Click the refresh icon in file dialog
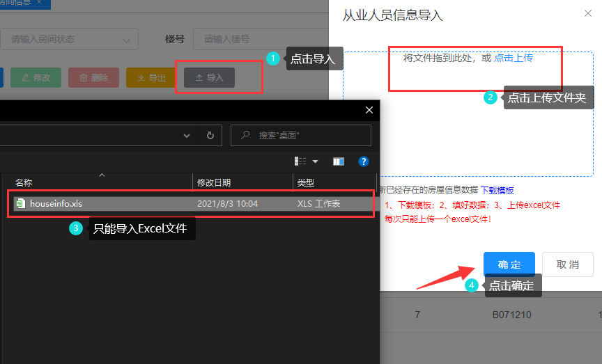This screenshot has height=364, width=602. point(210,136)
